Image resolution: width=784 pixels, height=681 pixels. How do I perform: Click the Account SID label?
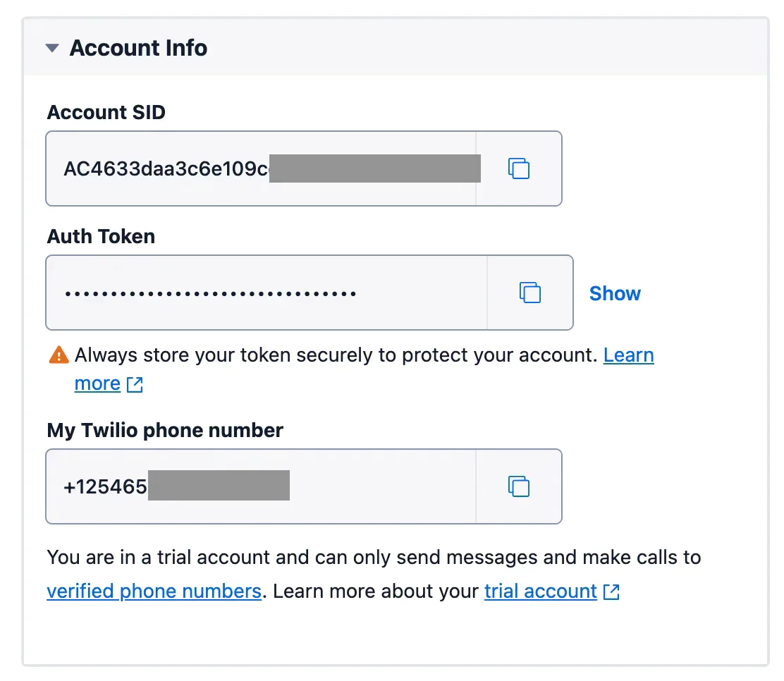pos(106,112)
